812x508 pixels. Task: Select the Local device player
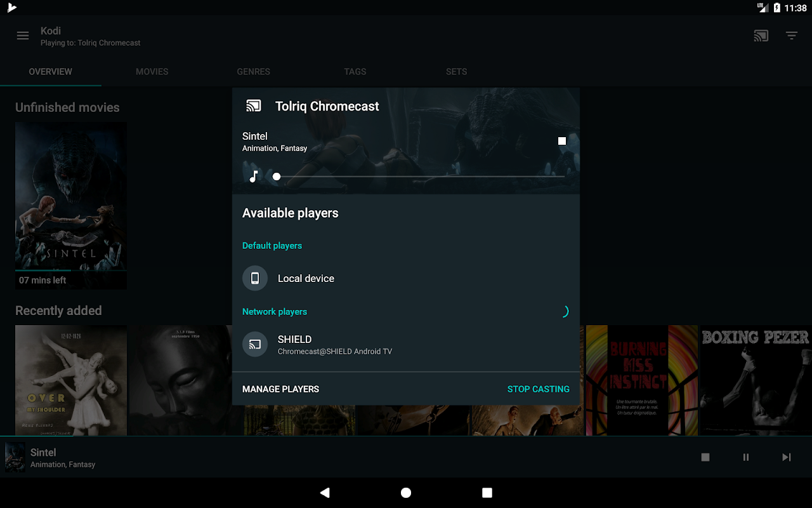406,278
